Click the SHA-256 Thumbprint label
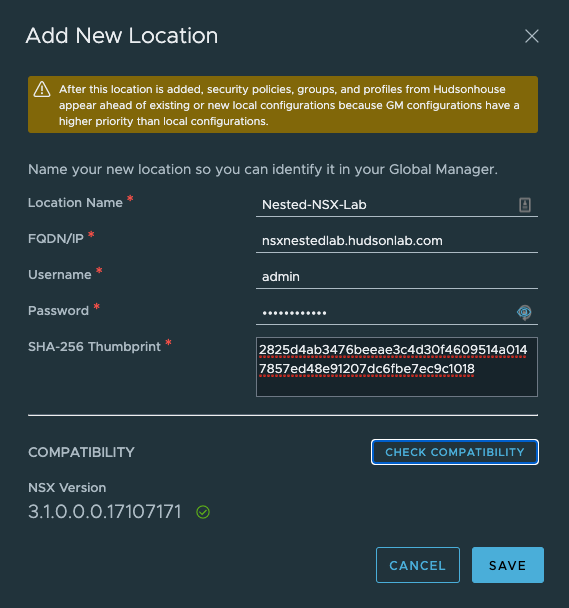This screenshot has height=608, width=569. 94,347
